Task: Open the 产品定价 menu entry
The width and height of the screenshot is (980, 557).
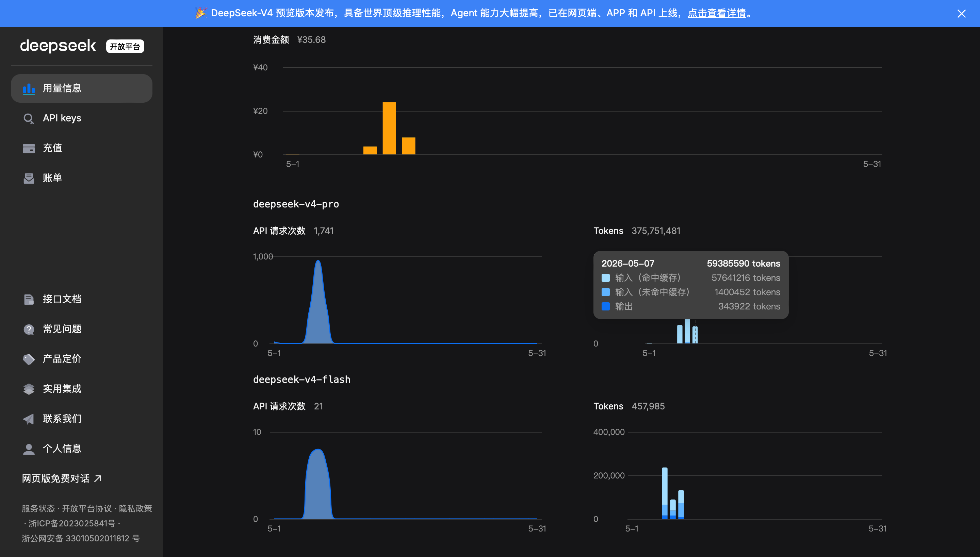Action: point(82,359)
